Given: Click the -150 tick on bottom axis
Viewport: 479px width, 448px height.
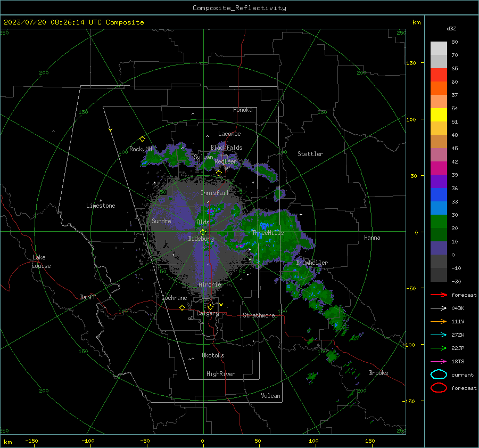Looking at the screenshot, I should [31, 441].
